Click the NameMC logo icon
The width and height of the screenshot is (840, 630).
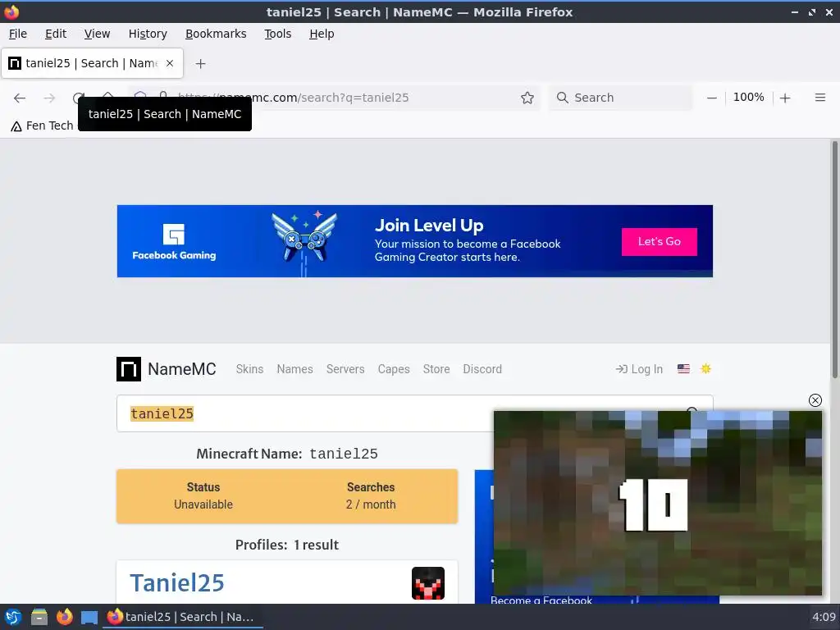(129, 369)
